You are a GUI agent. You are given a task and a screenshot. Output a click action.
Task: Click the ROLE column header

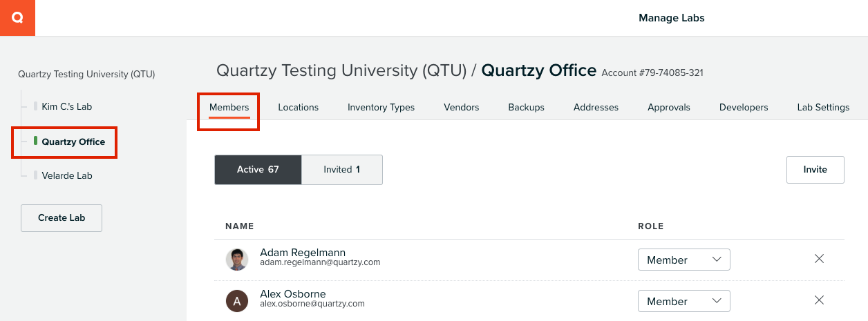(651, 226)
